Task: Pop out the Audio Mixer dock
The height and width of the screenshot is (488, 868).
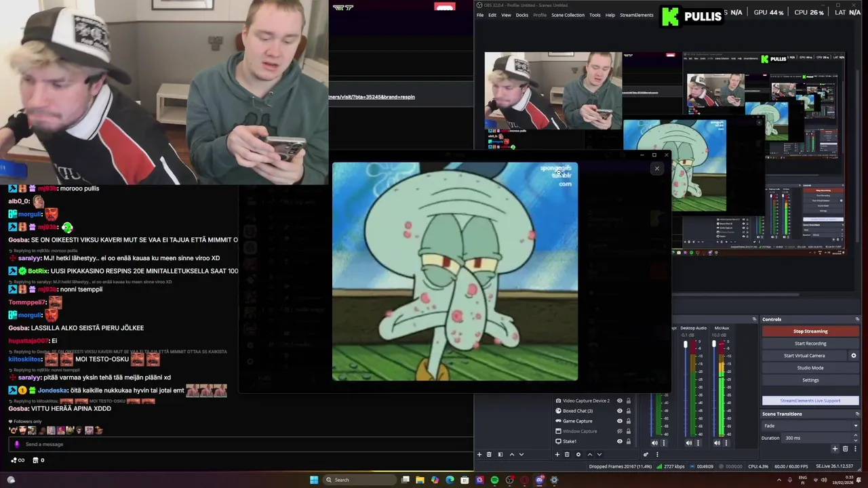Action: tap(755, 319)
